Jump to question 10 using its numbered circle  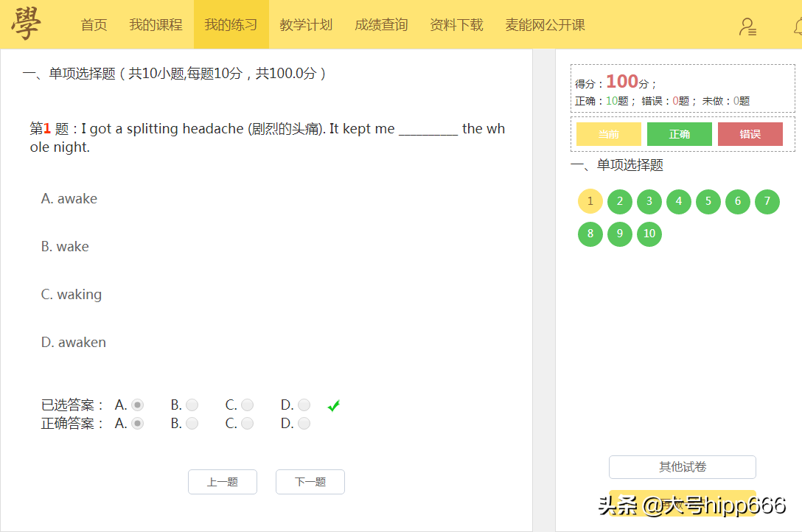(x=649, y=234)
